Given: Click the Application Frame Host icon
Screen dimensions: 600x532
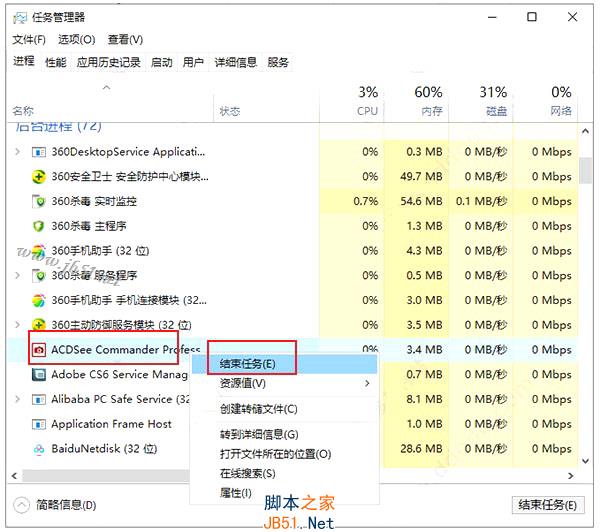Looking at the screenshot, I should (x=39, y=424).
